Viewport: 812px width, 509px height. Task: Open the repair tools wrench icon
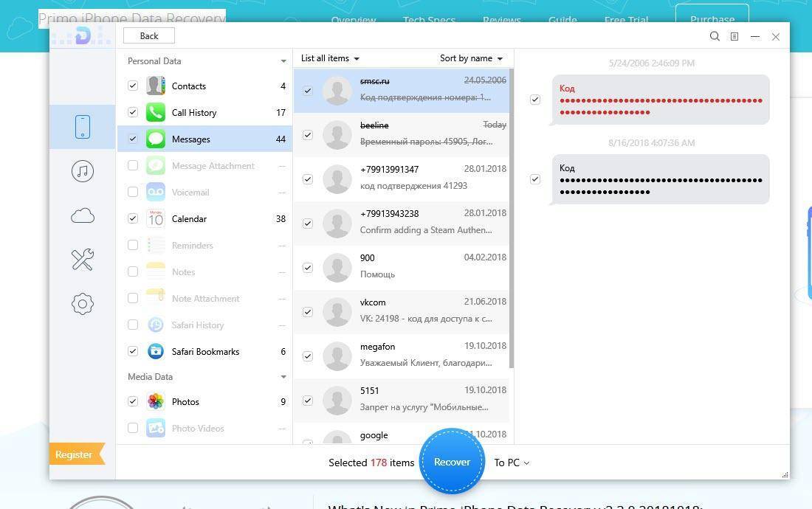[x=83, y=260]
